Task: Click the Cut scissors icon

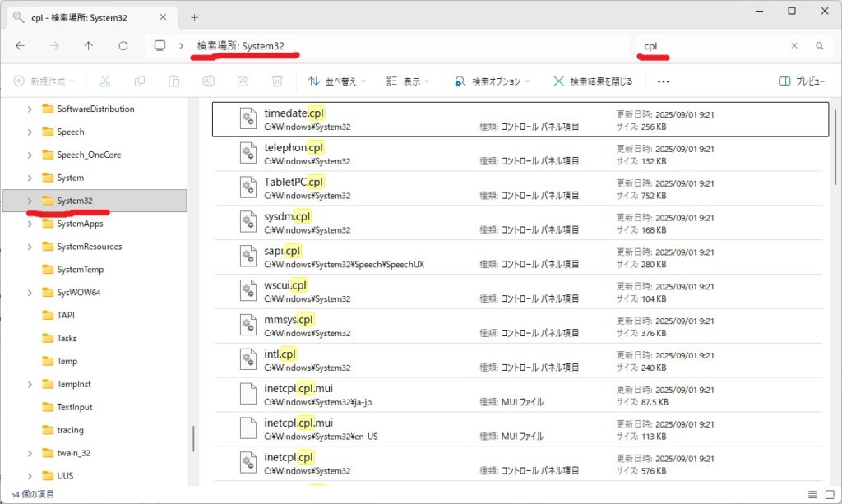Action: click(105, 81)
